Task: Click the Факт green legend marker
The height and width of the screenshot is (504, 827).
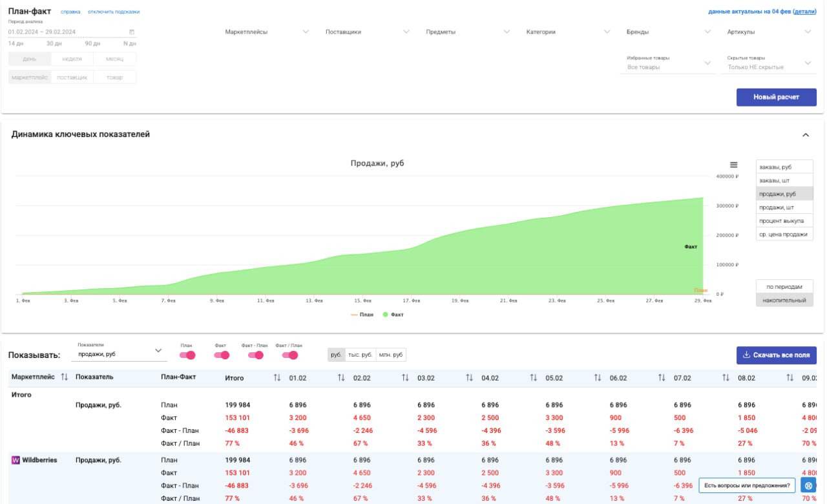Action: (386, 315)
